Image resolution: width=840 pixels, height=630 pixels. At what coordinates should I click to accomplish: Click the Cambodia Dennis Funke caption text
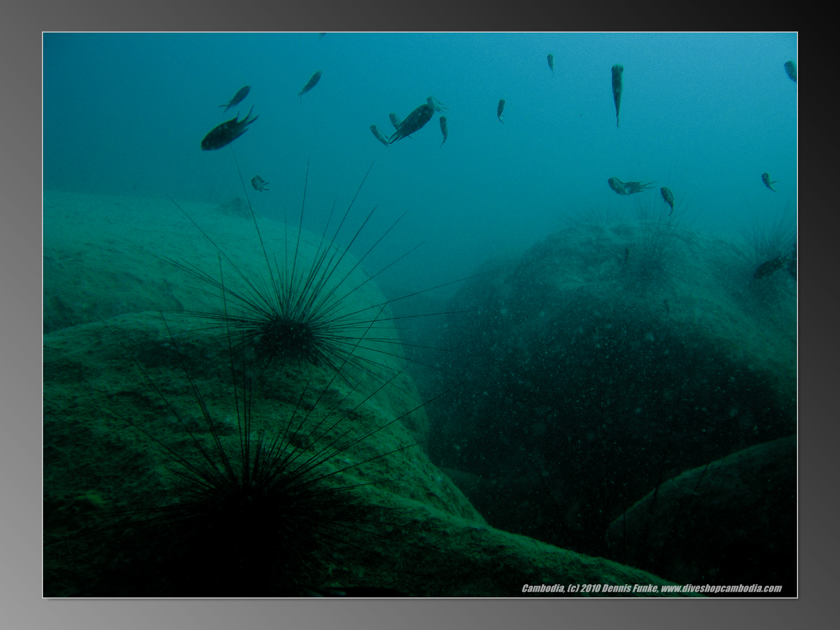coord(652,589)
